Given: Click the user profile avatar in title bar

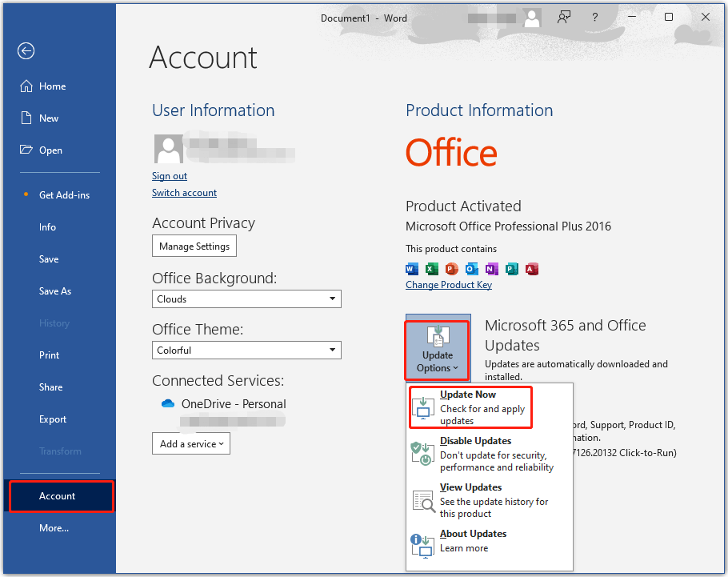Looking at the screenshot, I should click(531, 18).
